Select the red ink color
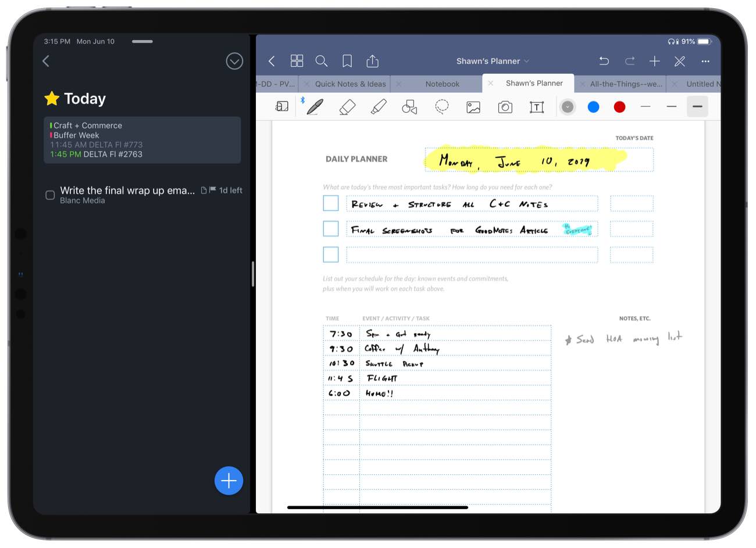The width and height of the screenshot is (756, 548). coord(619,107)
